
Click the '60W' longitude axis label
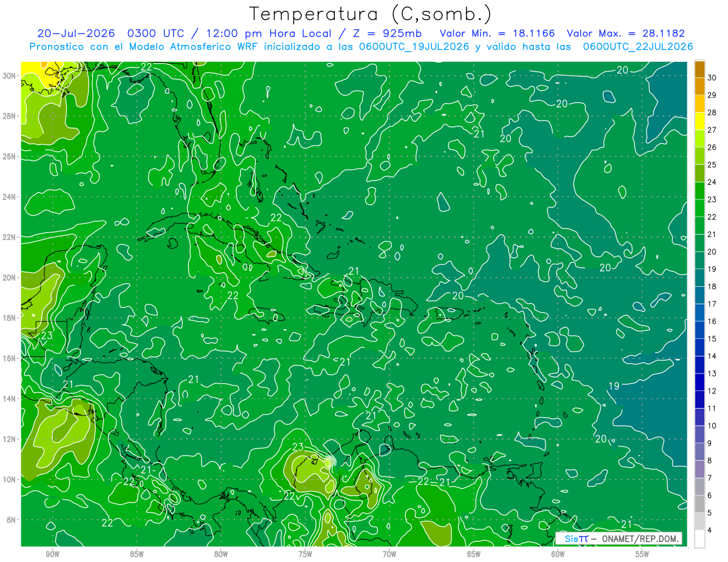point(558,554)
